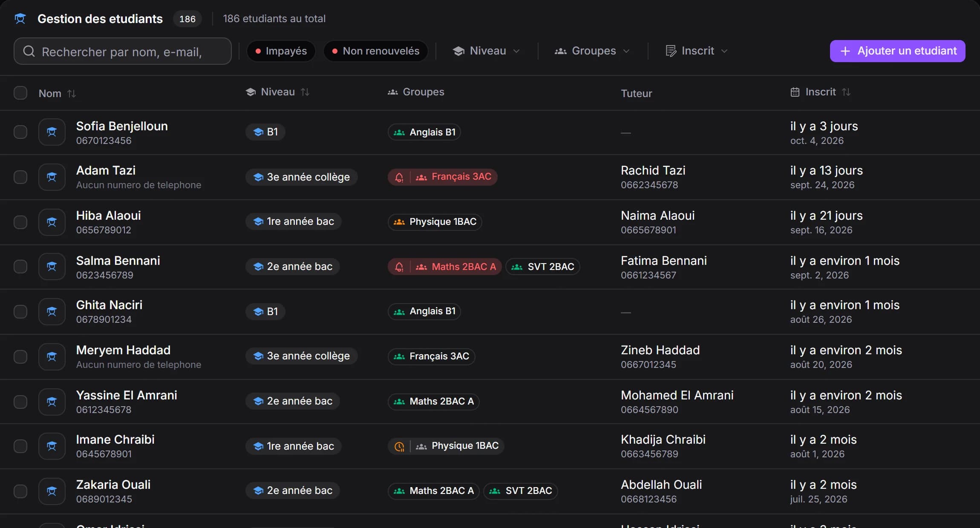The width and height of the screenshot is (980, 528).
Task: Tick the checkbox for Meryem Haddad
Action: (20, 356)
